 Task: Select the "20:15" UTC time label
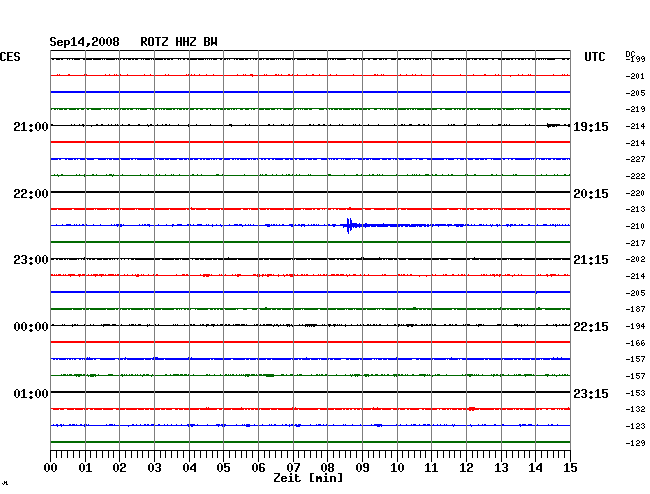click(591, 194)
